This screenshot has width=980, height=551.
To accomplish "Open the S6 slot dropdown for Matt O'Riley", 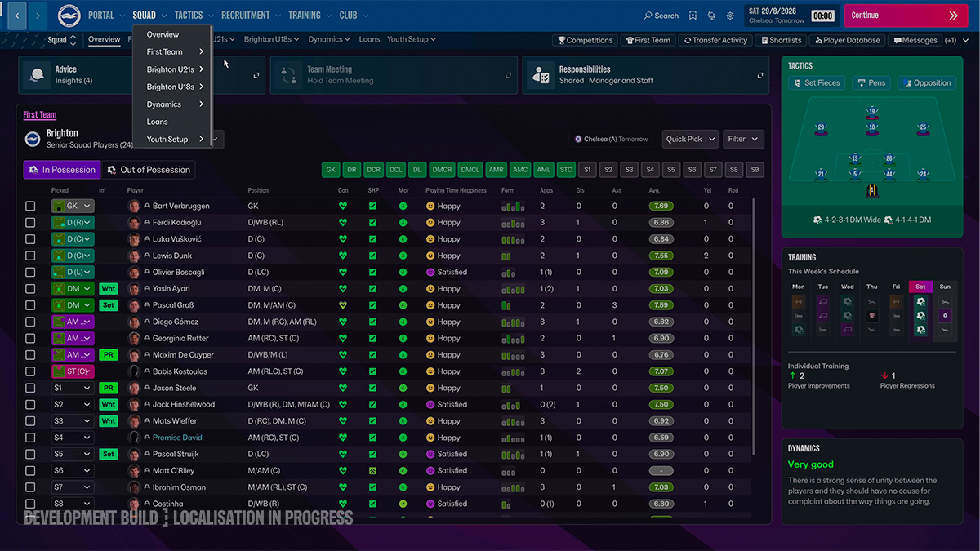I will point(73,470).
